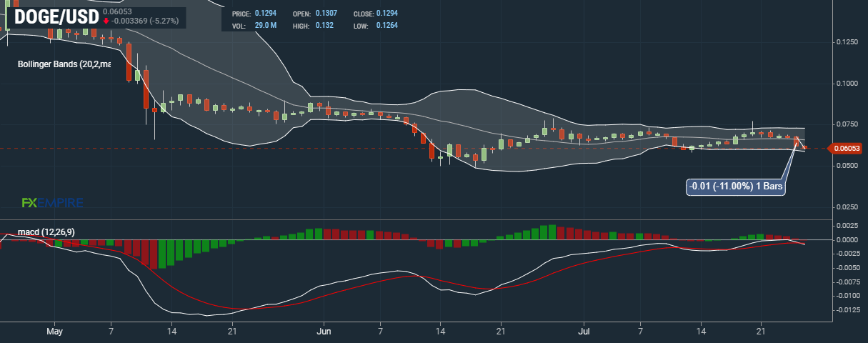
Task: Click the -11.00% 1 Bars measurement tooltip
Action: tap(736, 187)
